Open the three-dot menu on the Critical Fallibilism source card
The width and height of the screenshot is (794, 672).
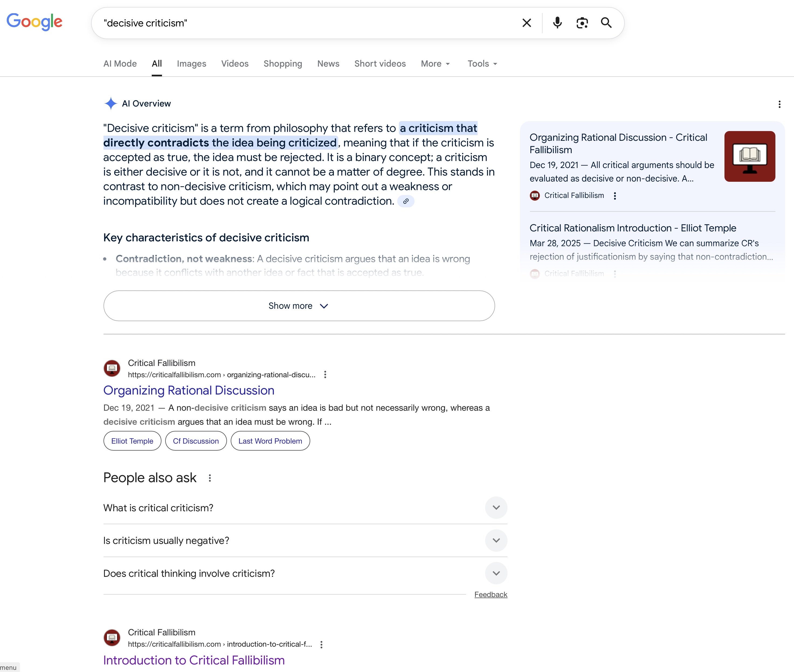click(615, 196)
